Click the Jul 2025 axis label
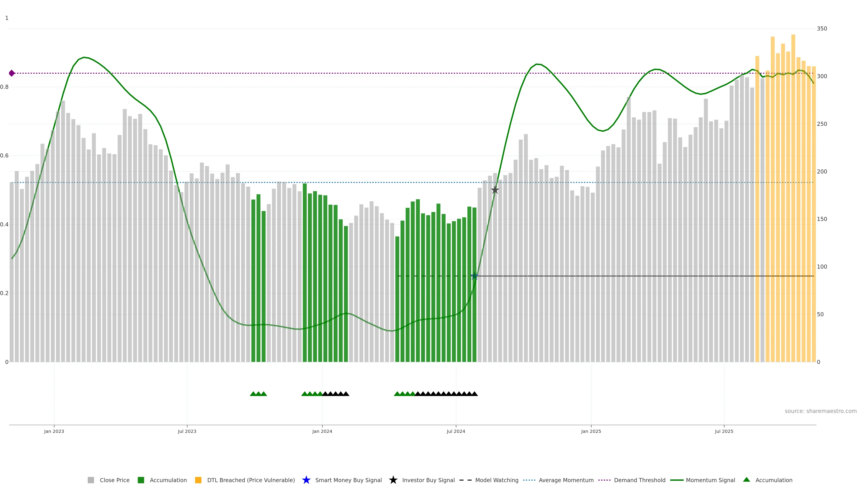868x488 pixels. coord(724,431)
